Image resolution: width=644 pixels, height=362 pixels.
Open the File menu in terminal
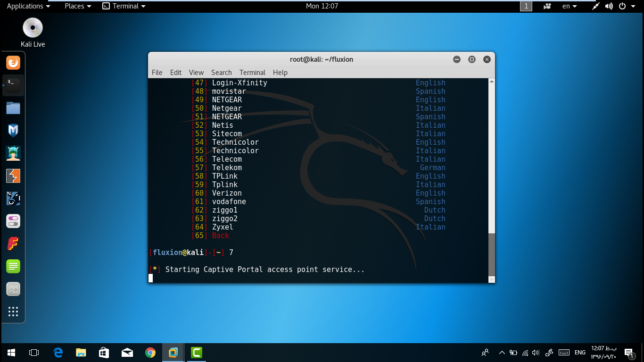(157, 72)
